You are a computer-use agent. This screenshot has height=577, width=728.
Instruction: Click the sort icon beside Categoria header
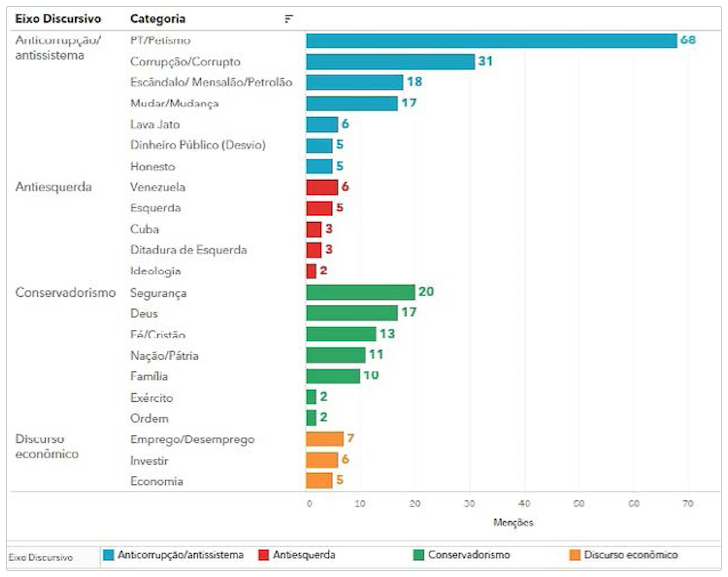pyautogui.click(x=289, y=19)
